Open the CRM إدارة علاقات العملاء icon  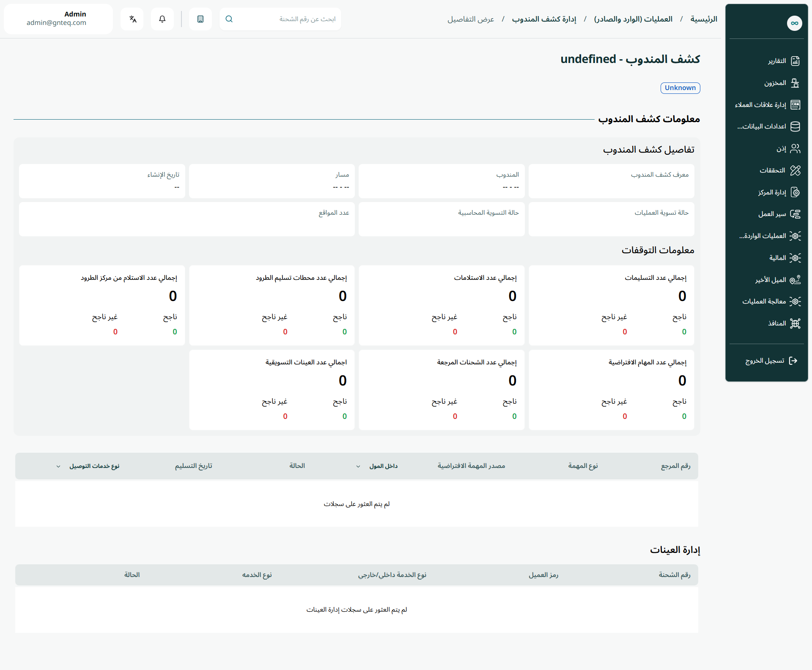click(795, 105)
